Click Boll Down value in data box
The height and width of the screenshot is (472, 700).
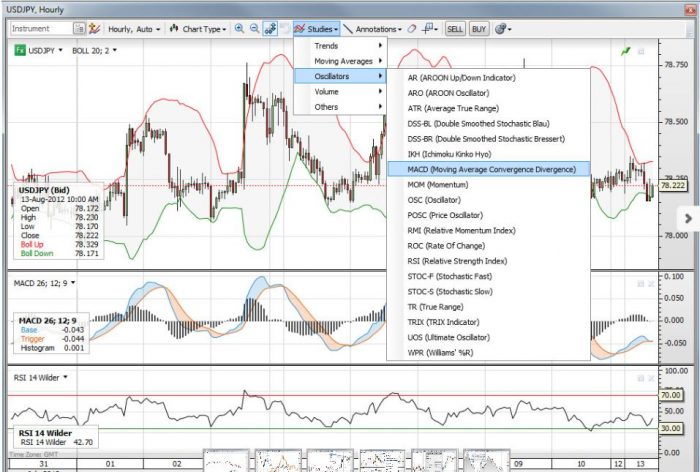click(87, 253)
